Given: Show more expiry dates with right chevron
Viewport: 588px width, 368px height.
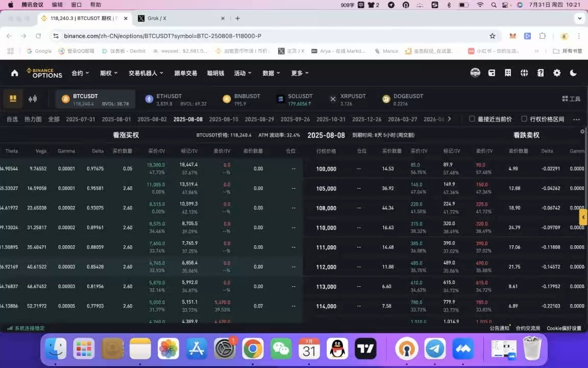Looking at the screenshot, I should 449,119.
